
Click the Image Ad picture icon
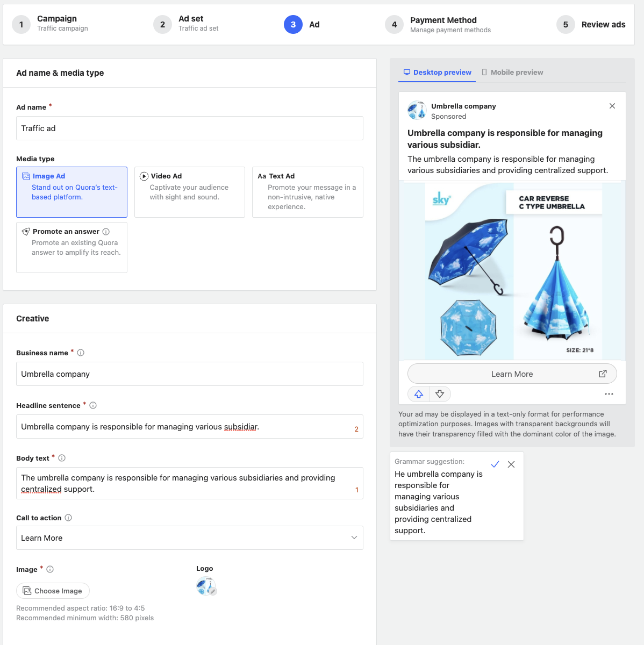26,176
